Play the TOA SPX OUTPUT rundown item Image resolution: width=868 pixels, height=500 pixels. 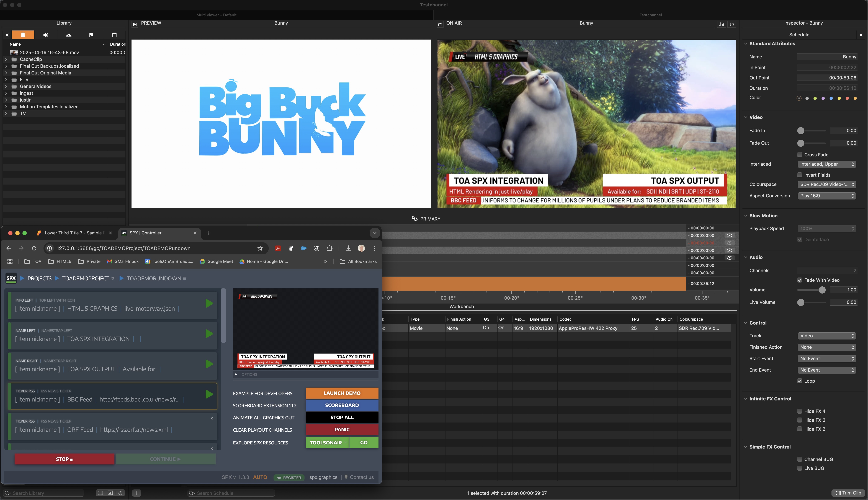209,364
